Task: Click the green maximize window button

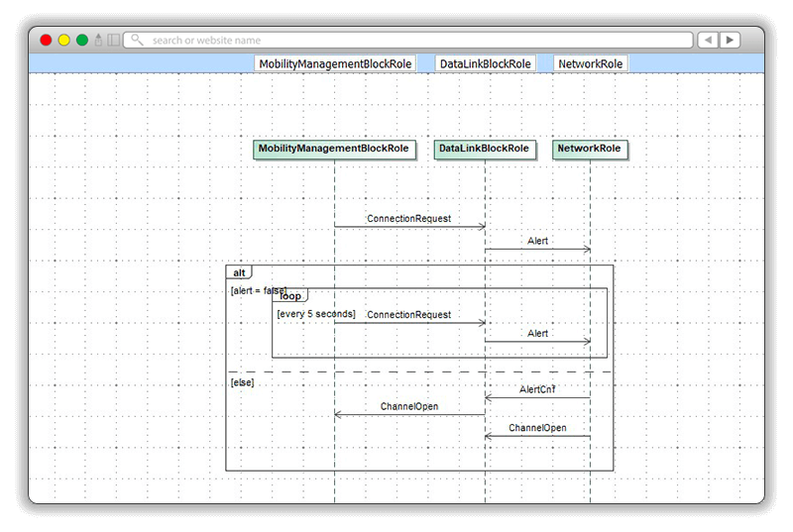Action: pos(82,40)
